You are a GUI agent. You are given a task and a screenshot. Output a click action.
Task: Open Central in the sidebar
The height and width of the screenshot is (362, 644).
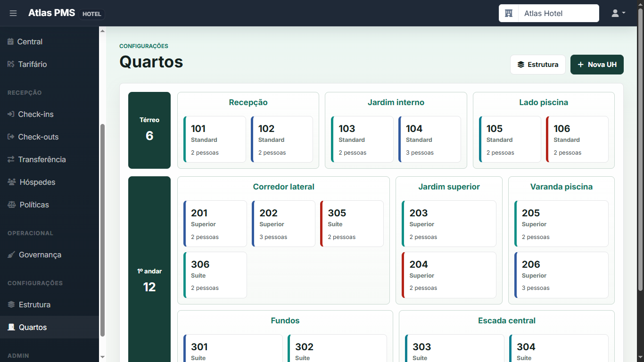pyautogui.click(x=50, y=41)
